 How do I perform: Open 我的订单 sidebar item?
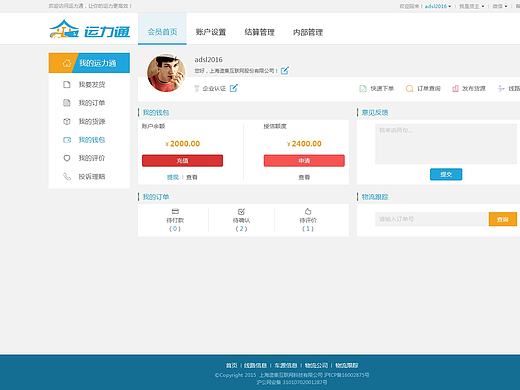tap(92, 103)
